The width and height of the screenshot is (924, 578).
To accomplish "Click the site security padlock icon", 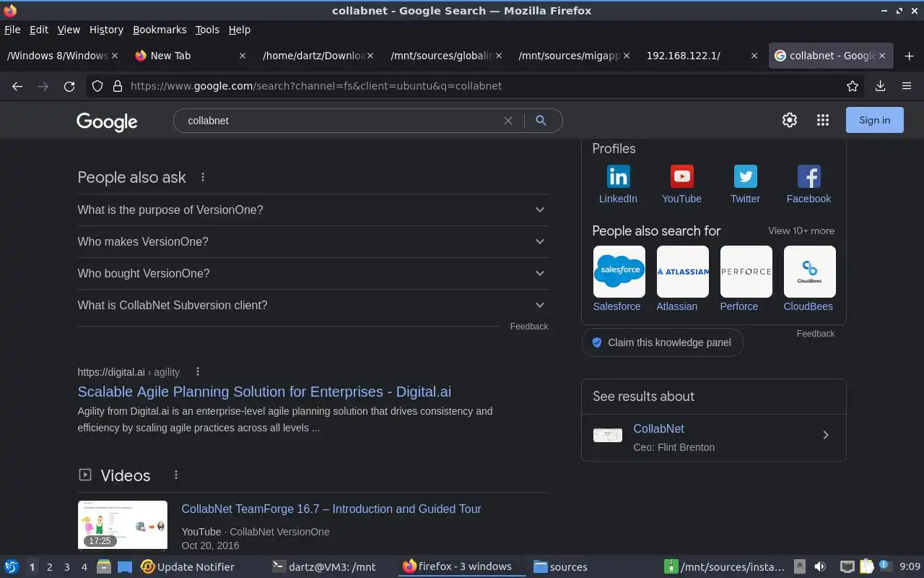I will point(118,86).
